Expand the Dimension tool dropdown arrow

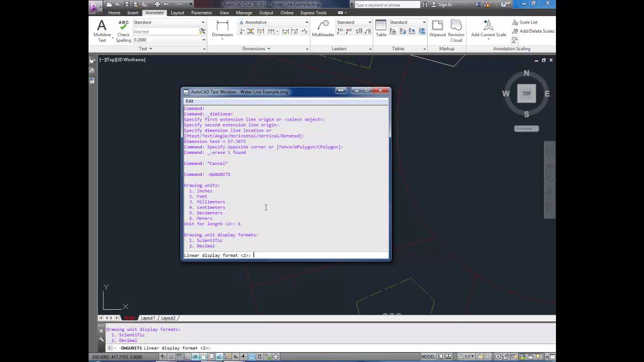click(222, 39)
